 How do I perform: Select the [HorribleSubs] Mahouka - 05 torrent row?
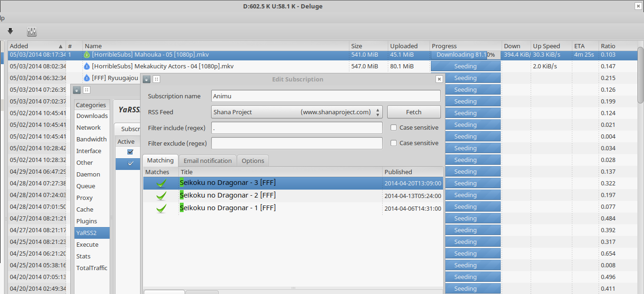322,55
